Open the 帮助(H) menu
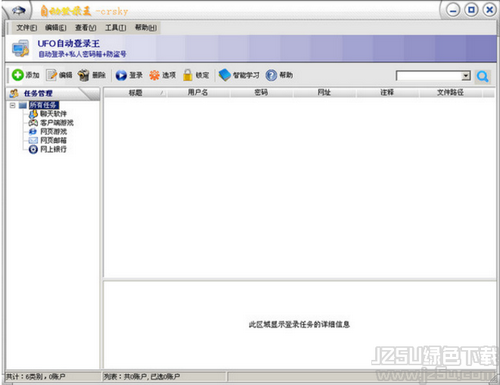The height and width of the screenshot is (385, 500). click(x=146, y=28)
